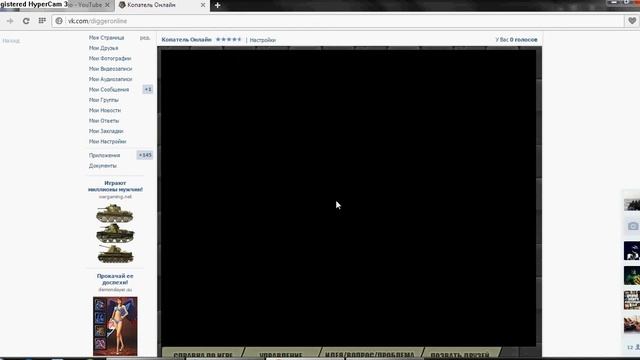Open app Настройки link
This screenshot has height=360, width=640.
(262, 40)
